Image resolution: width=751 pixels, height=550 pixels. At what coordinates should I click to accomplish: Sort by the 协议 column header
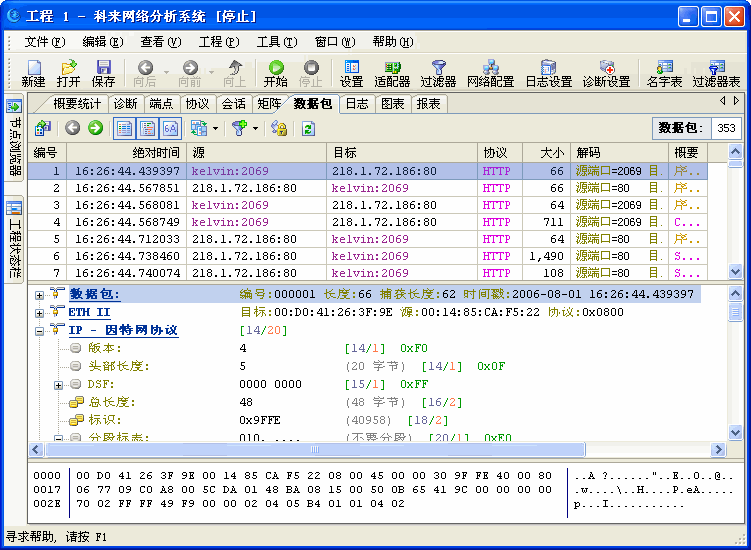click(500, 153)
